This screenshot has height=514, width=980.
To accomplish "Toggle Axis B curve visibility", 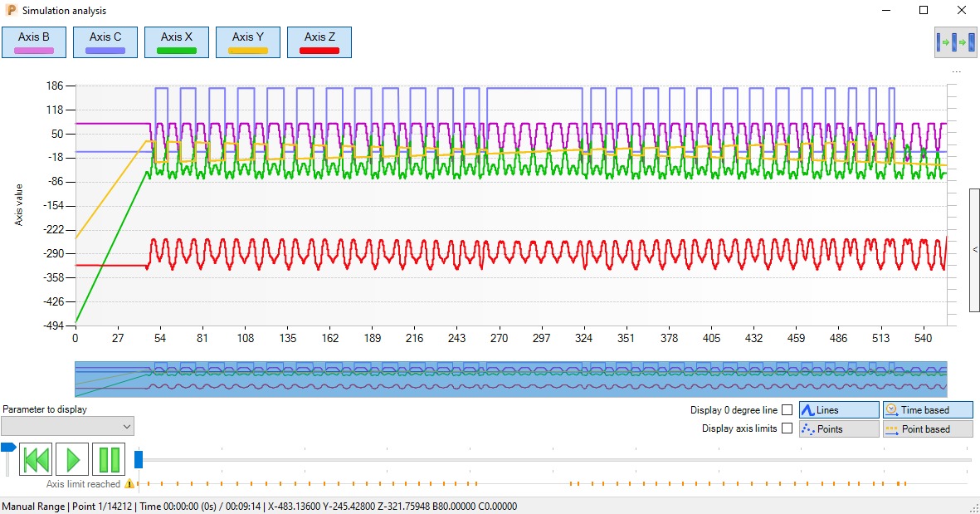I will (34, 42).
